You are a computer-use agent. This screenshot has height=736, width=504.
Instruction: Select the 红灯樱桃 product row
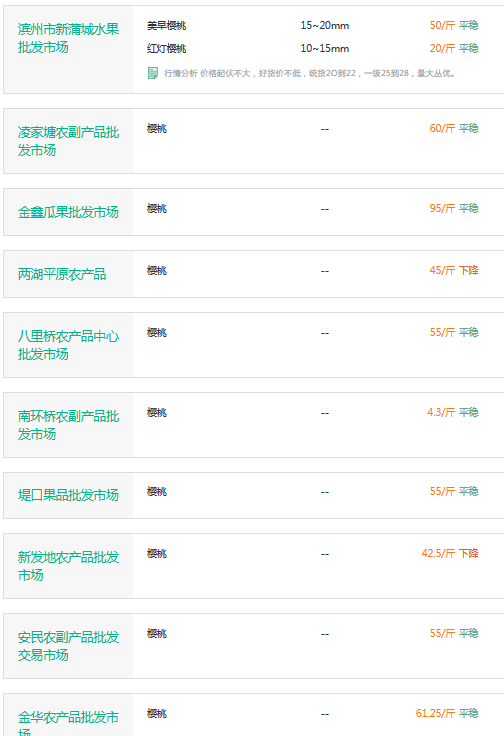(x=313, y=48)
